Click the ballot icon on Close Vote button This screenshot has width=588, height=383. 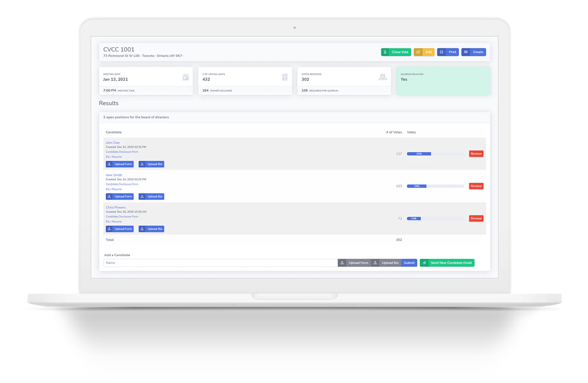point(385,52)
